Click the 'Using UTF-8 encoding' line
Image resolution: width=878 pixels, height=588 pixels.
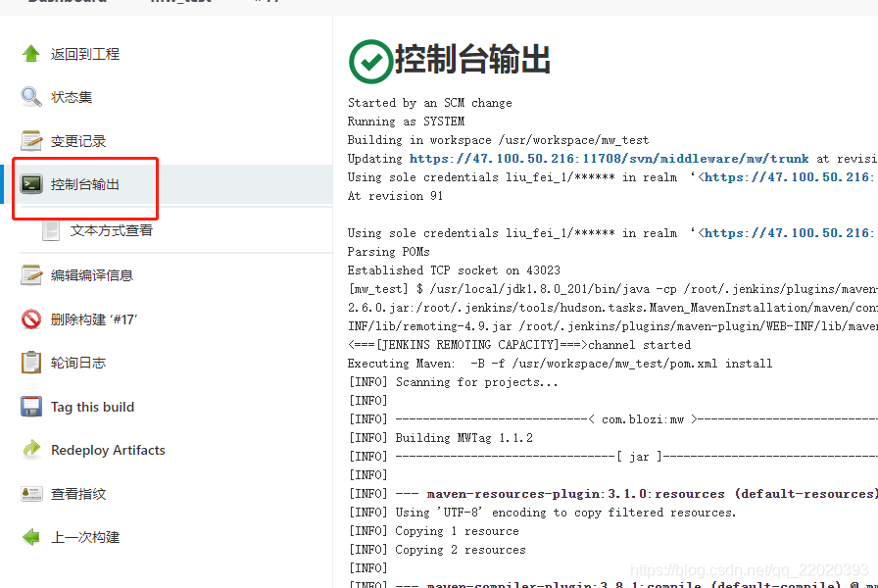[542, 513]
